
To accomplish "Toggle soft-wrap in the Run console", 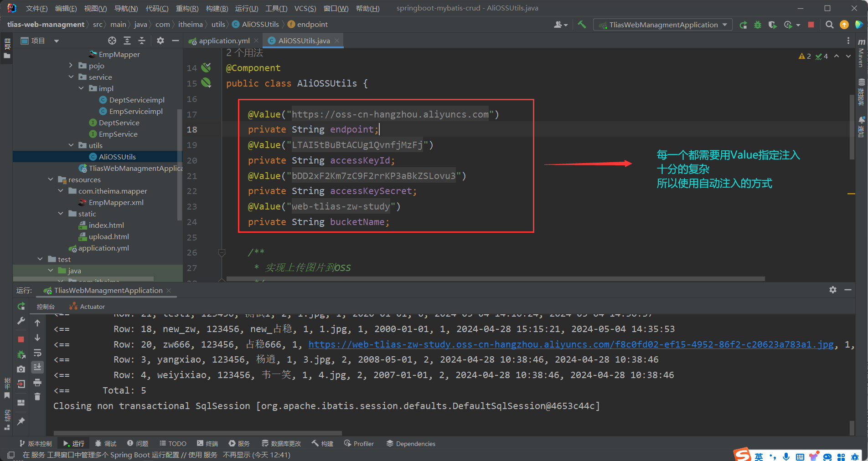I will (37, 353).
